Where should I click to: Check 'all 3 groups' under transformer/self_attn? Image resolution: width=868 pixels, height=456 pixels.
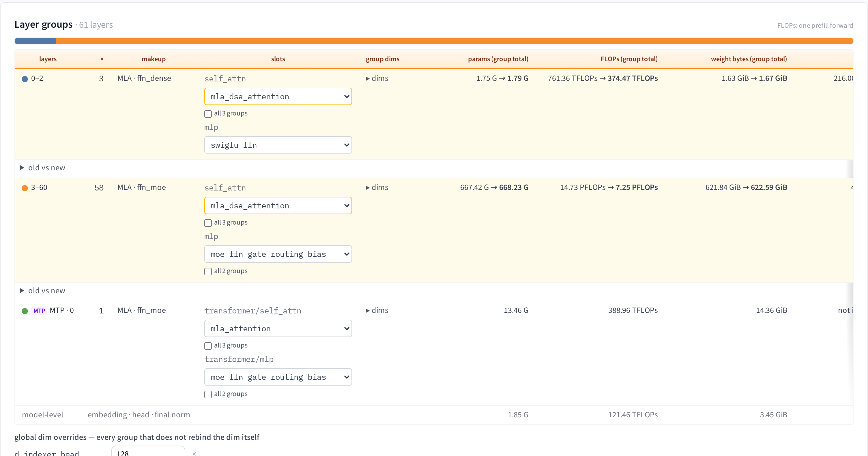208,346
